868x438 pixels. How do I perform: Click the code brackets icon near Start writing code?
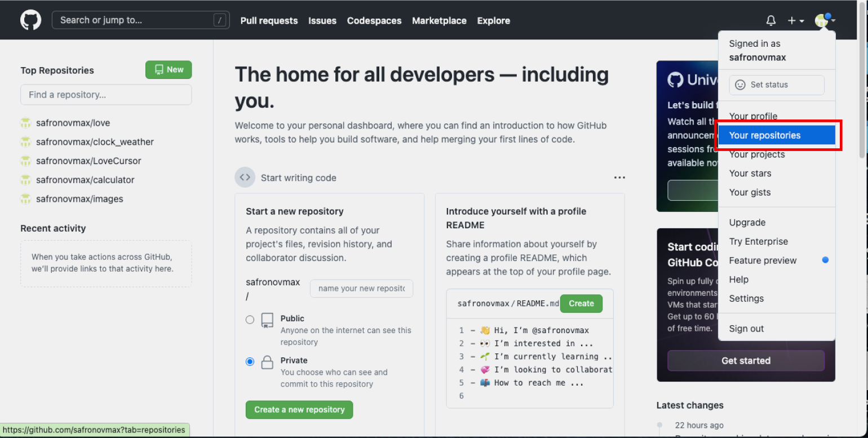pos(245,178)
